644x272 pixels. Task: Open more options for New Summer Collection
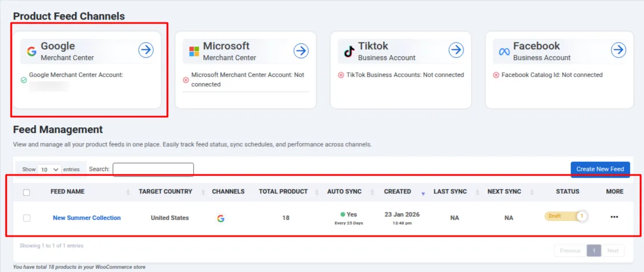[x=614, y=217]
